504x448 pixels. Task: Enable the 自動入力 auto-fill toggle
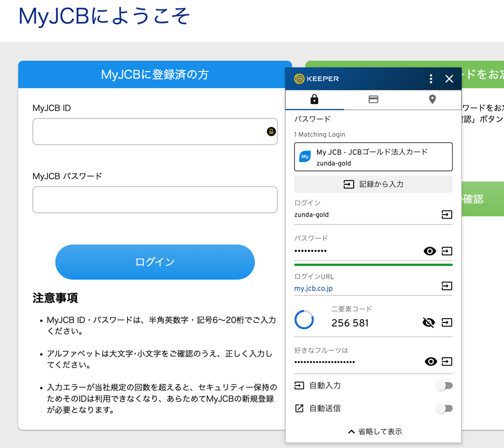pyautogui.click(x=444, y=386)
